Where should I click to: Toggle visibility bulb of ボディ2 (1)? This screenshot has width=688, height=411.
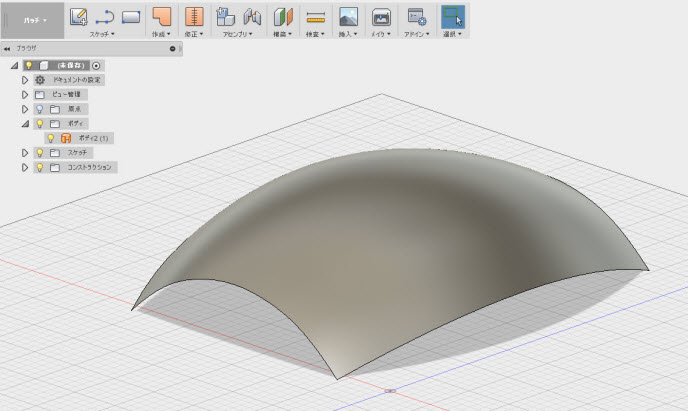50,138
